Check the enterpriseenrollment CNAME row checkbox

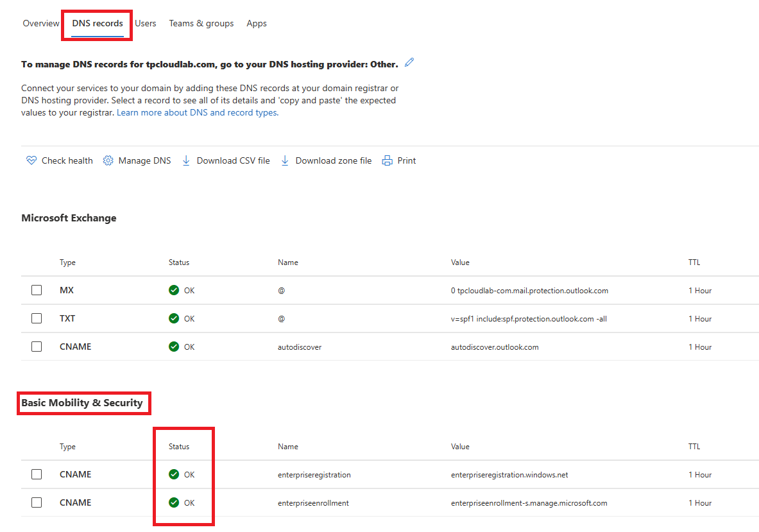click(x=37, y=502)
